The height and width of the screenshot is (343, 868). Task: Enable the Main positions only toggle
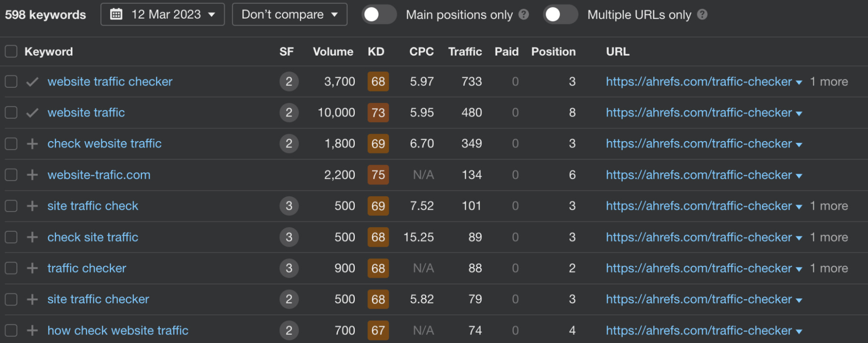(x=379, y=15)
